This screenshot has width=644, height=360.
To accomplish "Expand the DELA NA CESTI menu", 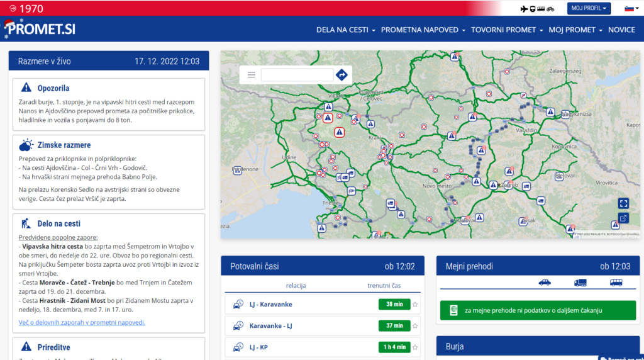I will (x=345, y=30).
